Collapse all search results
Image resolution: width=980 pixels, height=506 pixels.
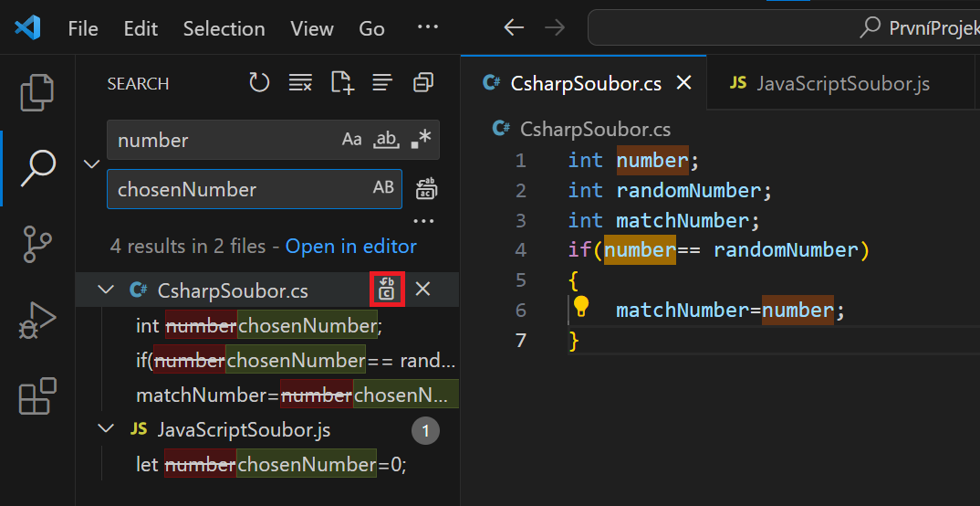pyautogui.click(x=423, y=82)
